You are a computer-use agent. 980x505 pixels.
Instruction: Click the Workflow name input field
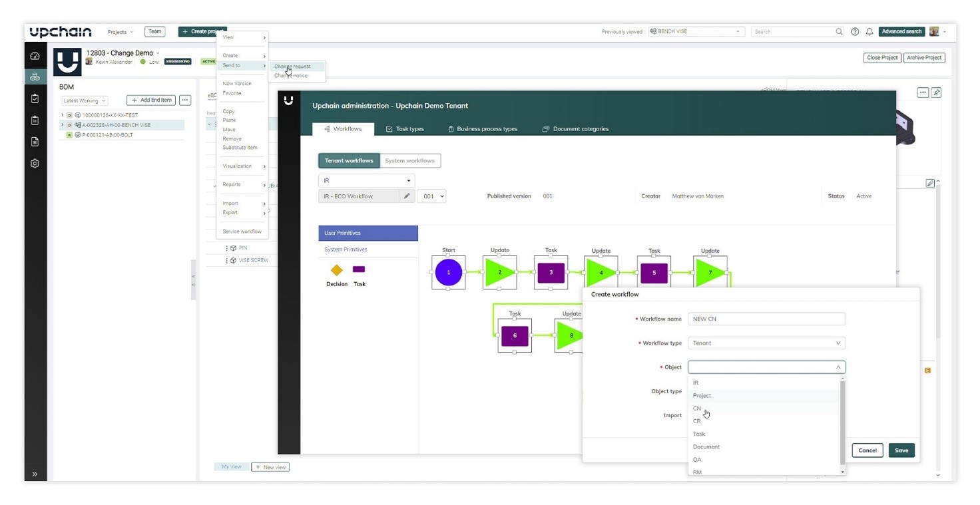point(766,319)
